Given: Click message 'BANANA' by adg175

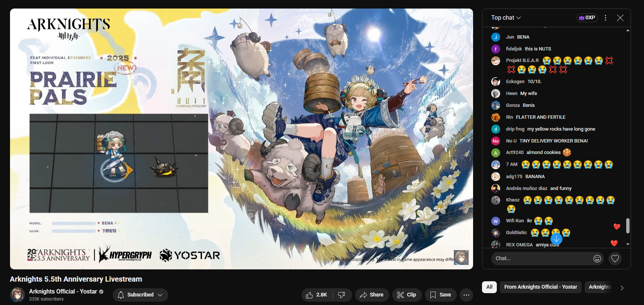Looking at the screenshot, I should click(535, 177).
